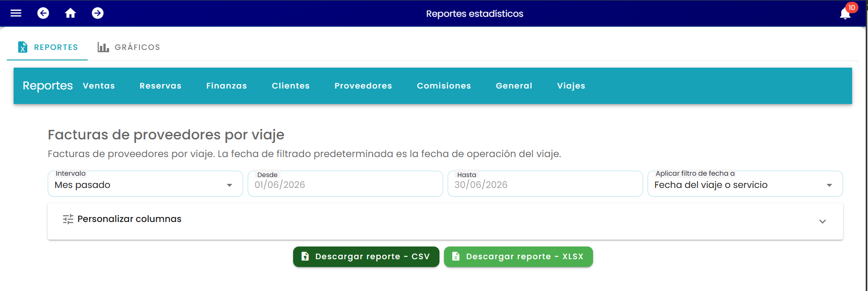Click the Reportes toolbar title
The image size is (868, 291).
(48, 86)
